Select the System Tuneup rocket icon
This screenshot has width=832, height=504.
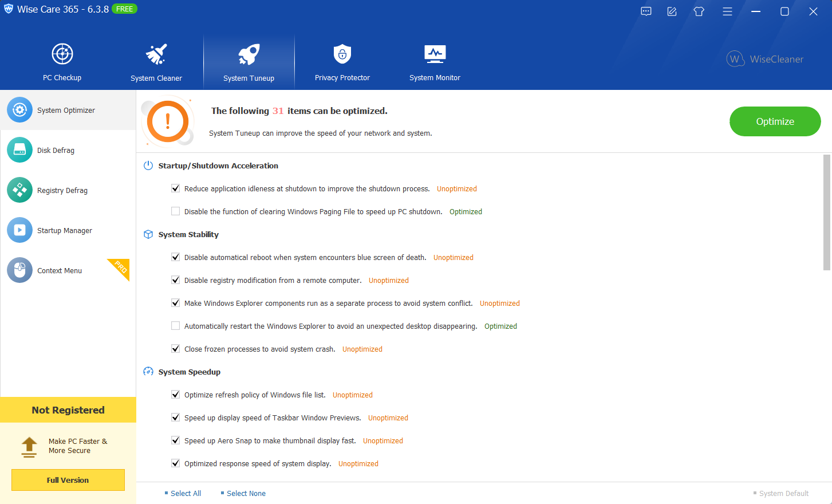[249, 54]
